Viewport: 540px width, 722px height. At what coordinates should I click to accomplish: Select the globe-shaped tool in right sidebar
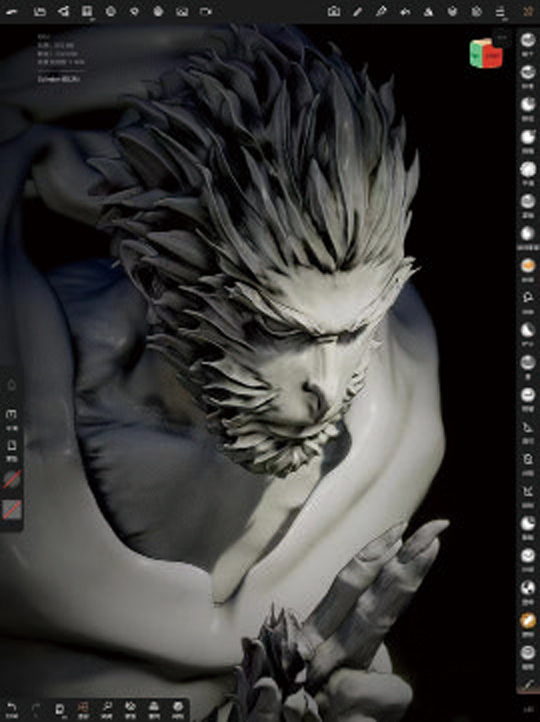coord(528,588)
